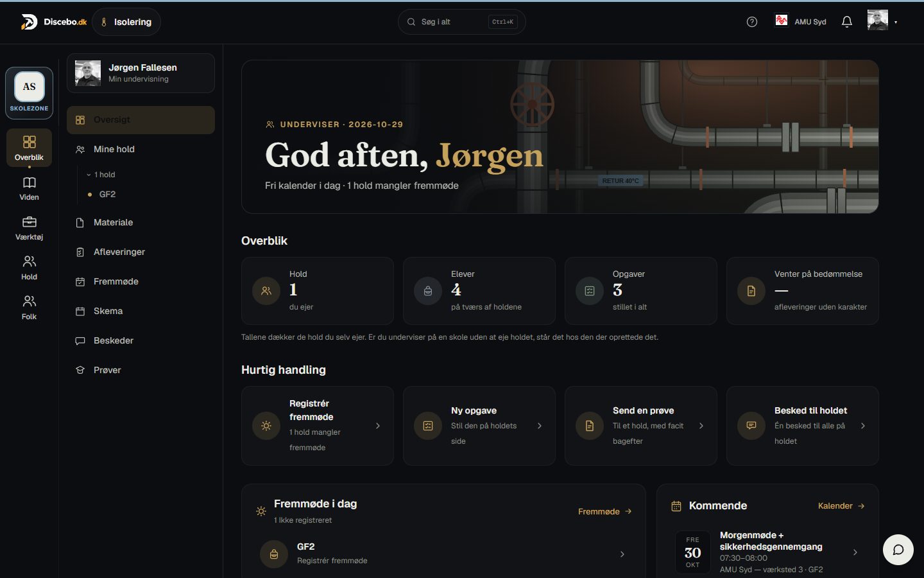Open Skema in the sidebar

(141, 311)
